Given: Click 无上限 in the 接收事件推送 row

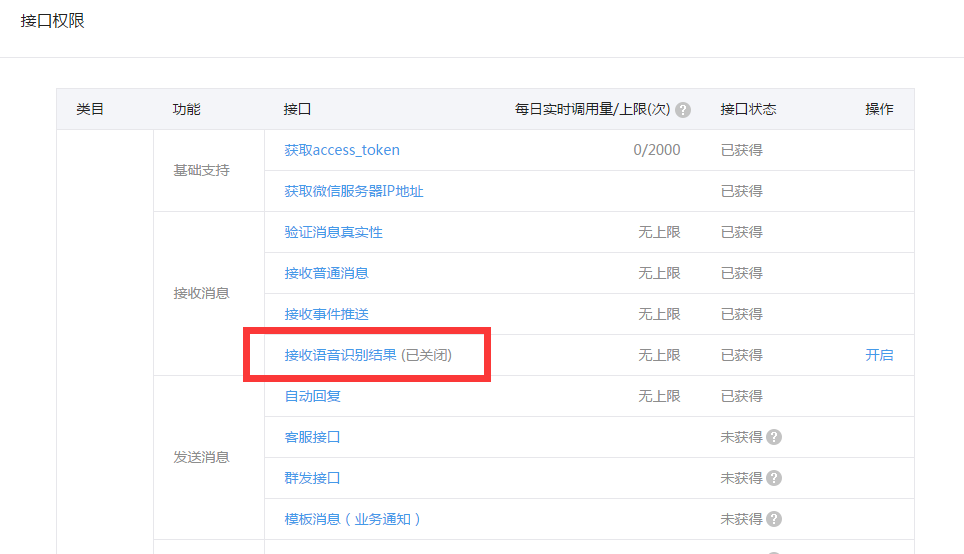Looking at the screenshot, I should (659, 314).
